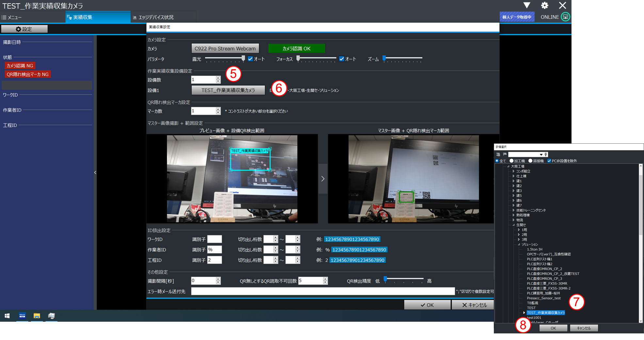Click the right-arrow between preview and master images

pos(323,179)
